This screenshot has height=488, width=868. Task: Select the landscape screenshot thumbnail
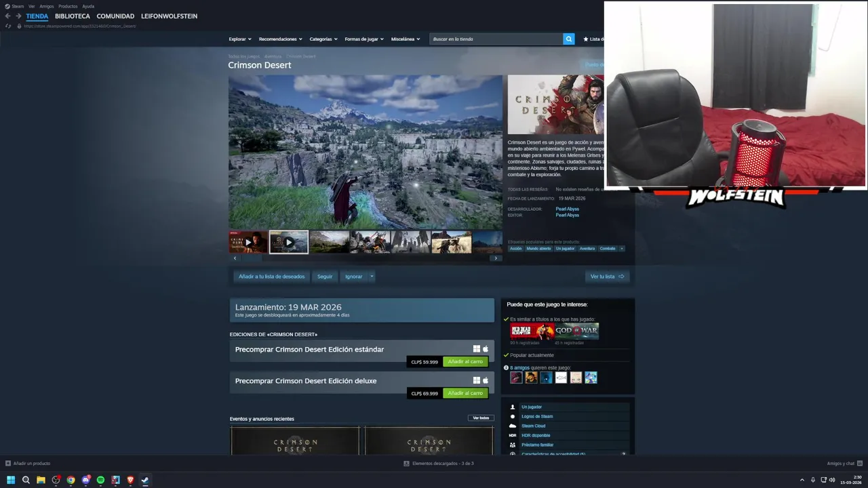tap(330, 242)
